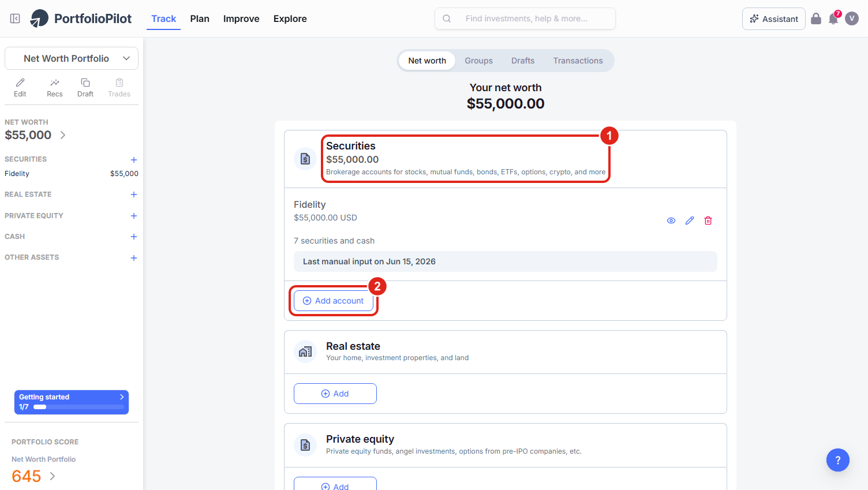Click the SECURITIES sidebar heading
The image size is (868, 490).
click(25, 159)
